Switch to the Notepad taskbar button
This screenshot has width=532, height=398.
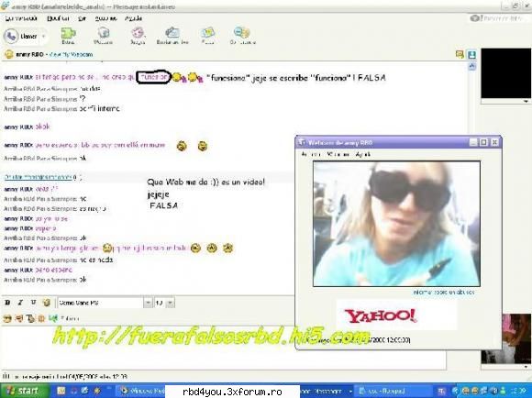click(x=393, y=392)
